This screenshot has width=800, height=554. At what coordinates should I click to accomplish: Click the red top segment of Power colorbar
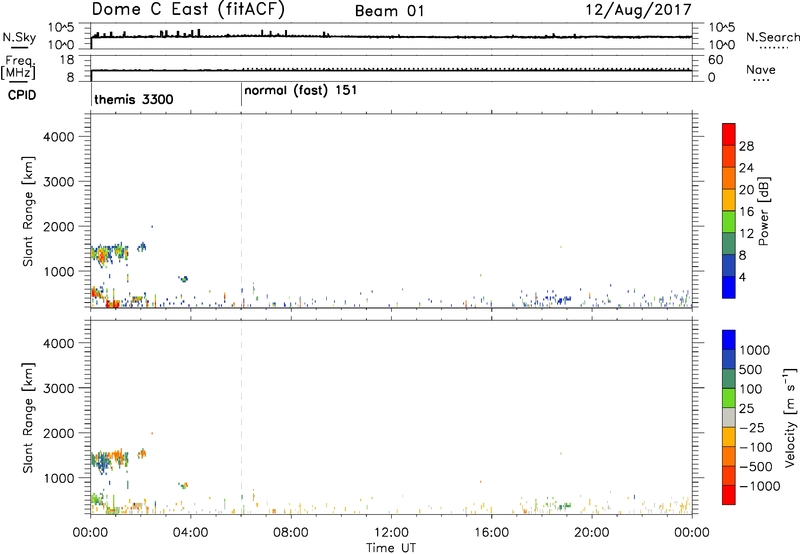coord(729,135)
